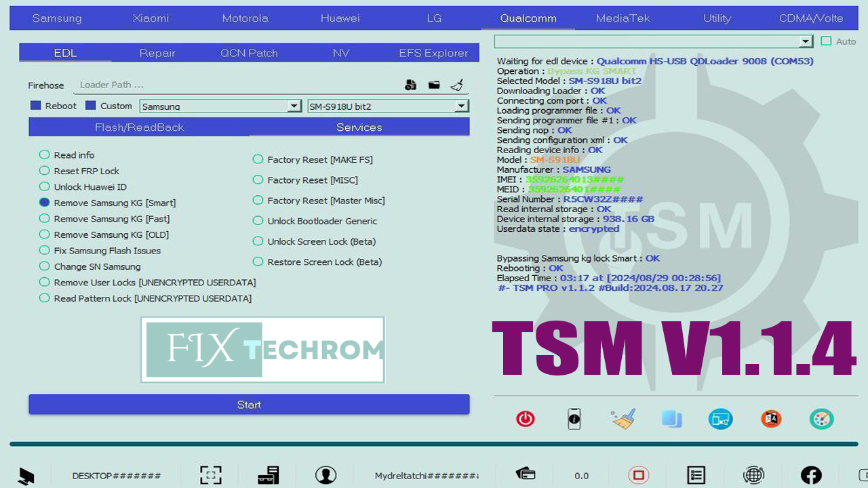Viewport: 868px width, 488px height.
Task: Click the Firehose Loader Path input field
Action: [237, 85]
